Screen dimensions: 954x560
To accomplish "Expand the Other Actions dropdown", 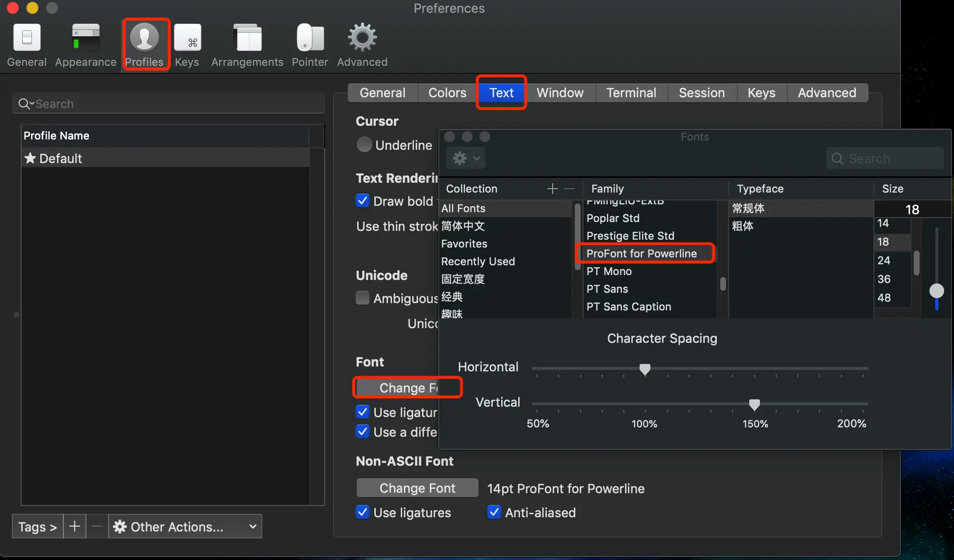I will tap(185, 527).
